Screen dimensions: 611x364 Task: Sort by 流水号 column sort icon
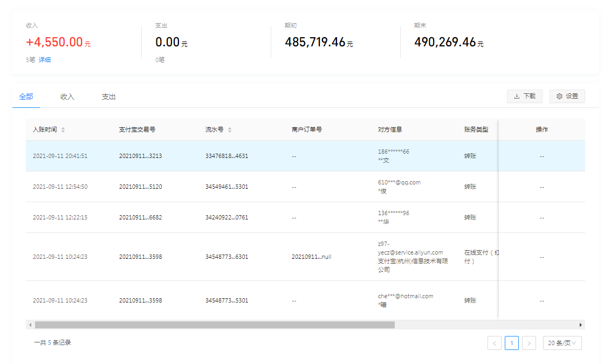click(230, 130)
